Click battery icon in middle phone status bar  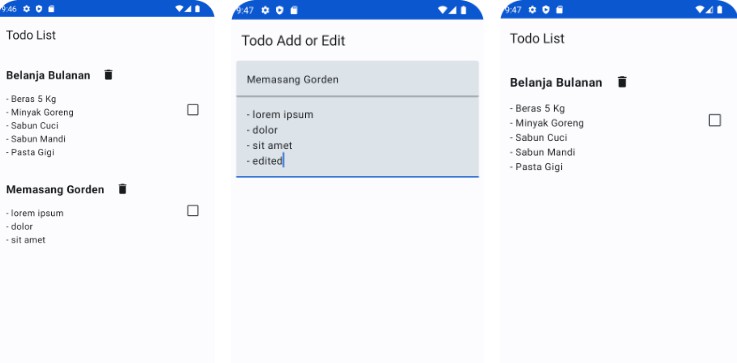[x=463, y=10]
